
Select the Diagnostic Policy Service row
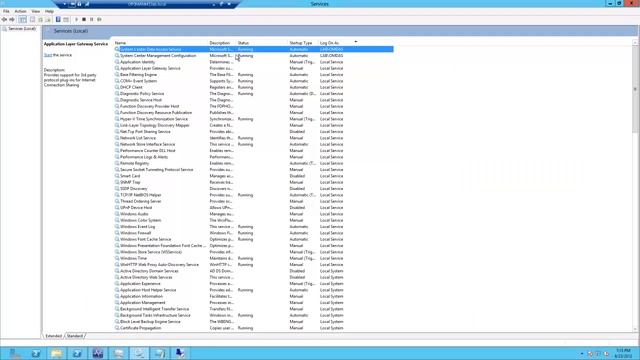253,93
